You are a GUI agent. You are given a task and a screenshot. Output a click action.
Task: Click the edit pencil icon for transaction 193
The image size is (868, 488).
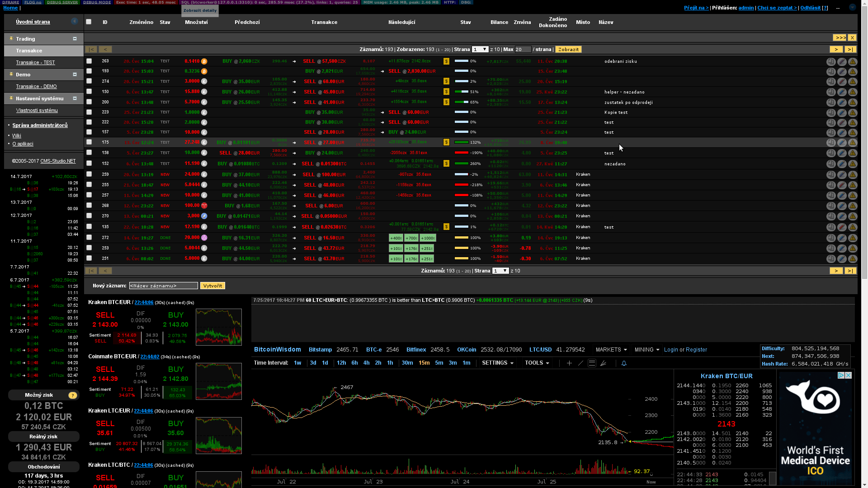[842, 72]
